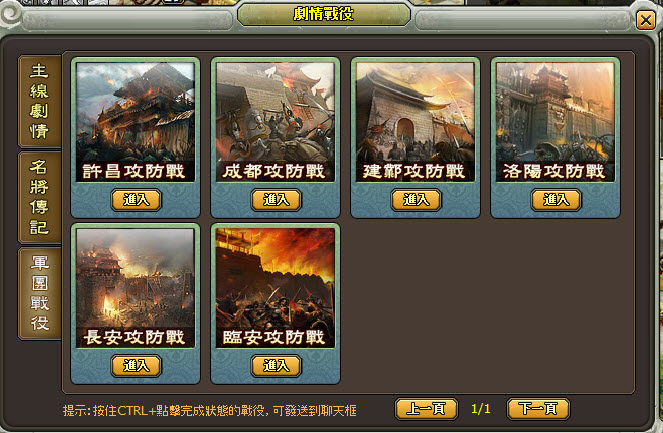
Task: Enter the 洛陽攻防戰 campaign via 進入
Action: [556, 200]
